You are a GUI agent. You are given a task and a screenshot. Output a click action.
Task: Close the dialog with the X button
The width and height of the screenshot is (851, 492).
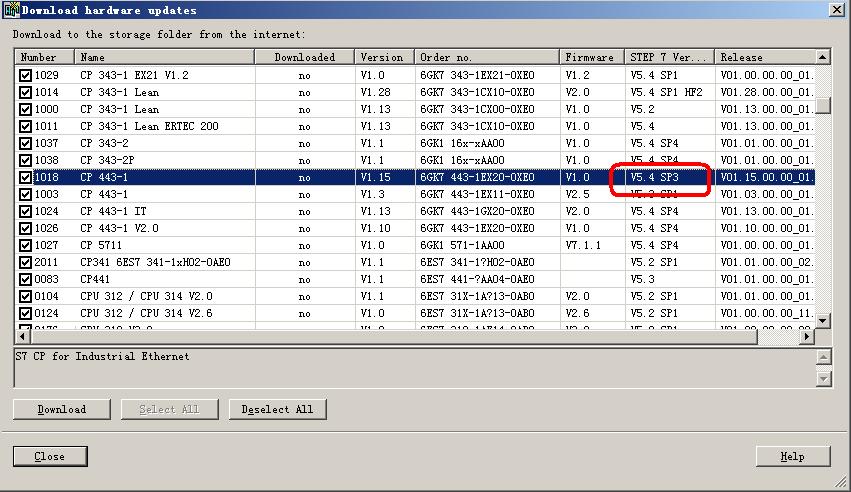pyautogui.click(x=837, y=10)
